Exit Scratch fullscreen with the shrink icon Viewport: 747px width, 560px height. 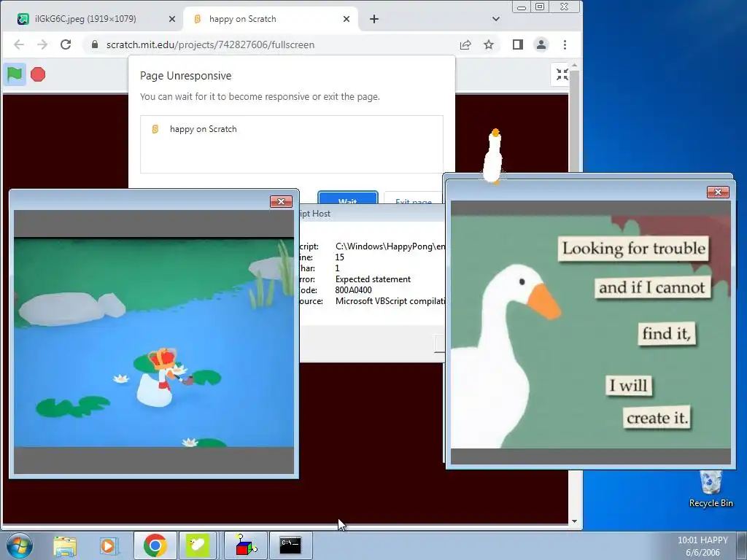click(x=562, y=74)
